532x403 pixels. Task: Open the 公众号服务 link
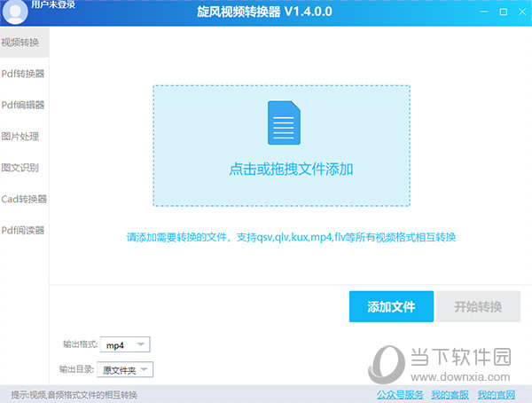tap(400, 395)
